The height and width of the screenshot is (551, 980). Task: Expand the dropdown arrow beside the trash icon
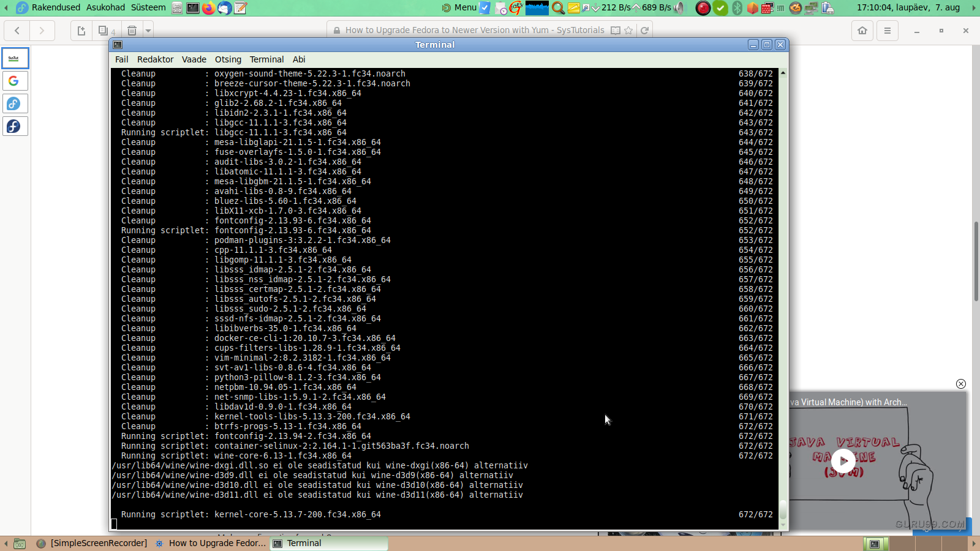148,31
